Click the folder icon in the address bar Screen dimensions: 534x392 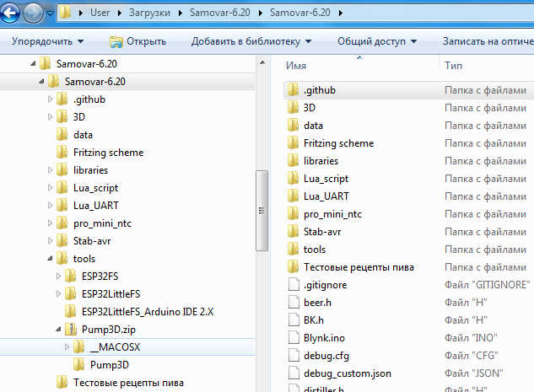point(66,13)
